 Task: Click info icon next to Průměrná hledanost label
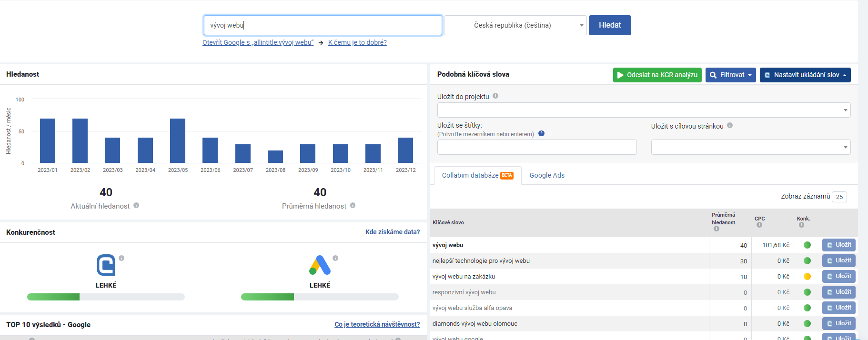tap(353, 205)
